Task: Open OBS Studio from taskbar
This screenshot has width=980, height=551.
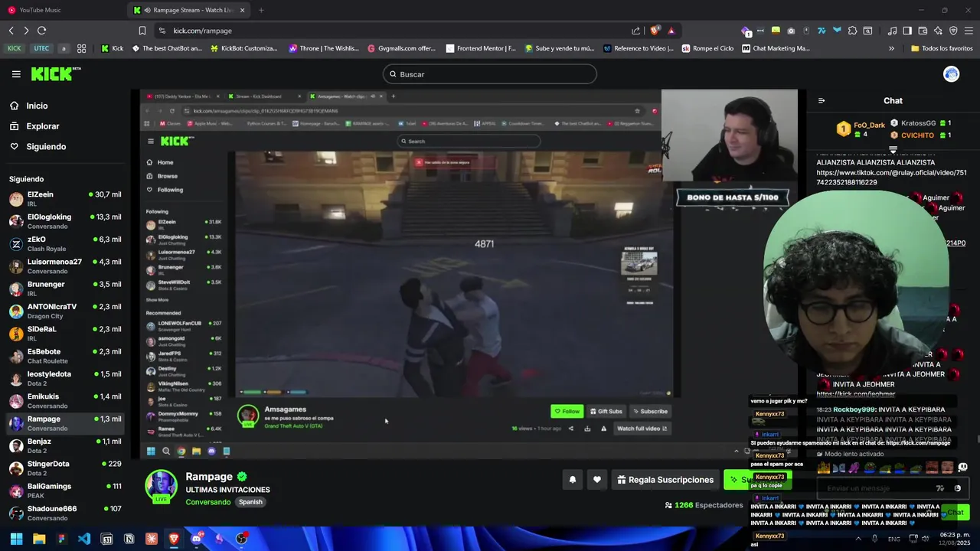Action: (x=241, y=539)
